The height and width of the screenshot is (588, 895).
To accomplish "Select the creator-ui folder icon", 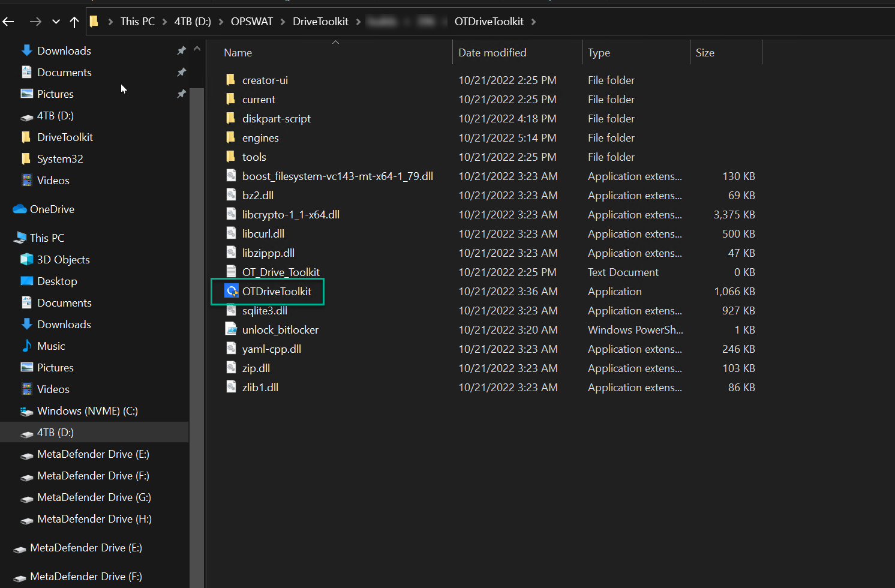I will pos(230,80).
